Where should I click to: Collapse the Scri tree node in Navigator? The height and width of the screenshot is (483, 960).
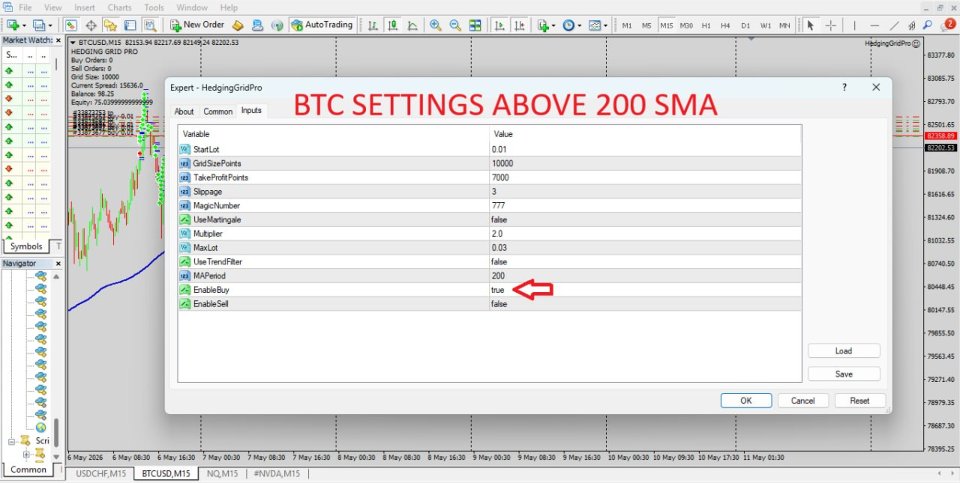(11, 441)
